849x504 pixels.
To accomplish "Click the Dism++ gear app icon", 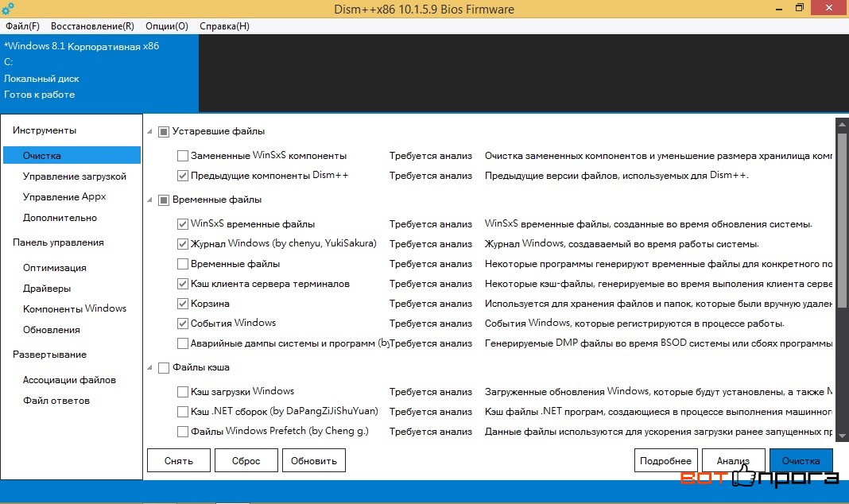I will point(8,9).
